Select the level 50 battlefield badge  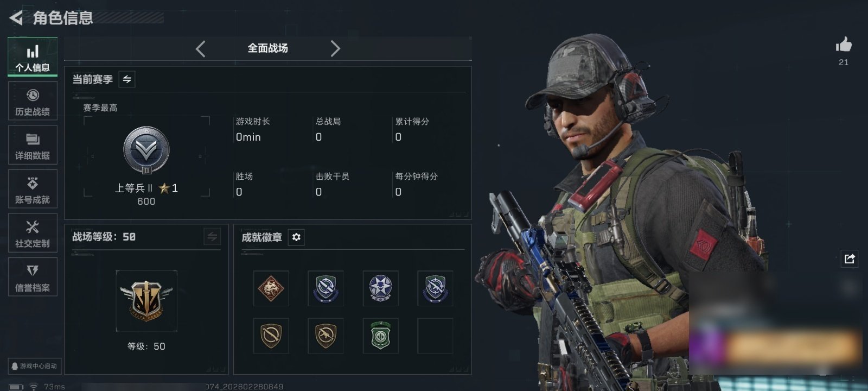click(146, 301)
